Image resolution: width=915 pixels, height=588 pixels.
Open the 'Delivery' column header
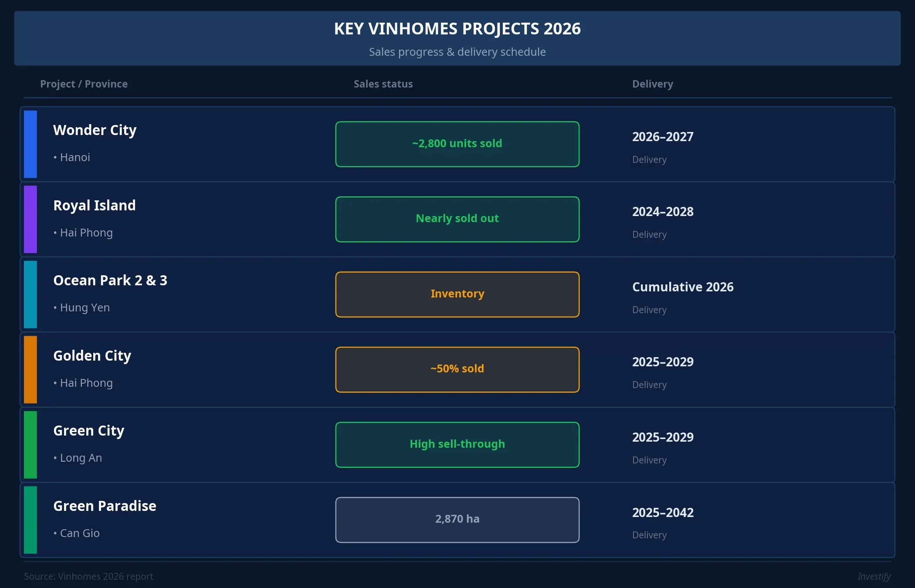click(652, 84)
